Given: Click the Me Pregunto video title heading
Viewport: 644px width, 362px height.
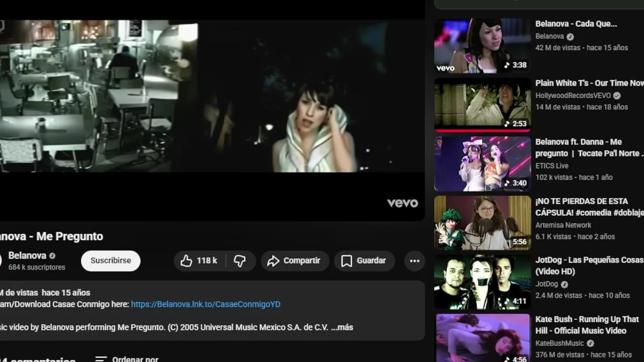Looking at the screenshot, I should click(51, 236).
